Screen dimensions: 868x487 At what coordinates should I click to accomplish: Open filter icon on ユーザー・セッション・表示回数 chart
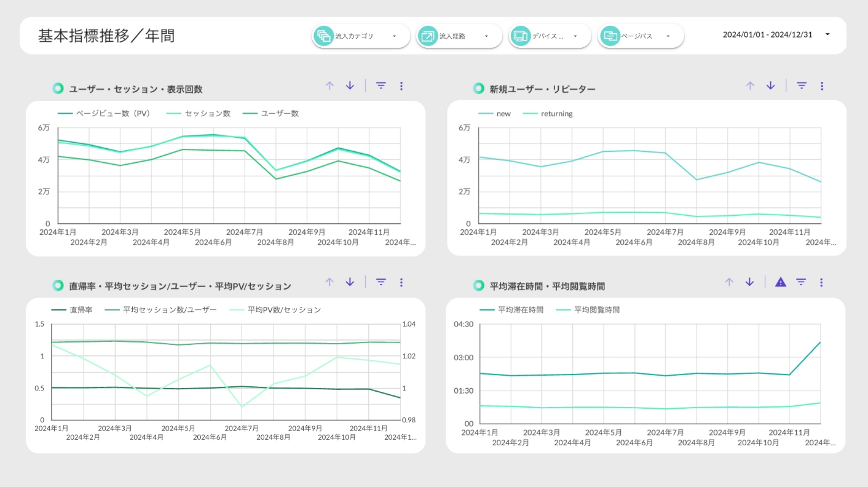click(381, 86)
